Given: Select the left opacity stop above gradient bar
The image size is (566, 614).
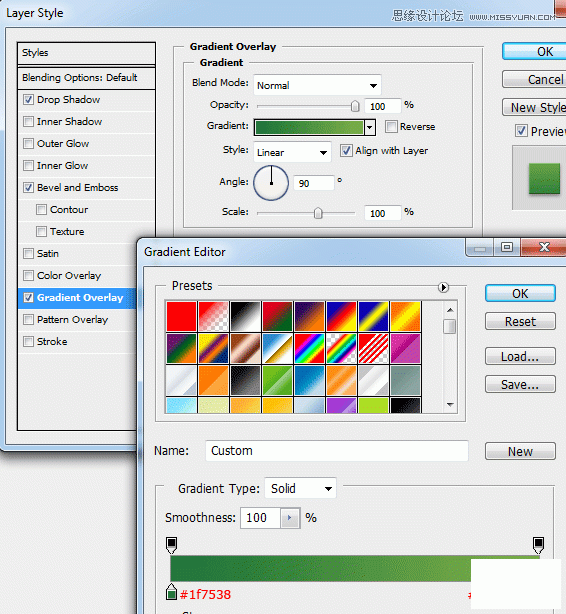Looking at the screenshot, I should [172, 545].
